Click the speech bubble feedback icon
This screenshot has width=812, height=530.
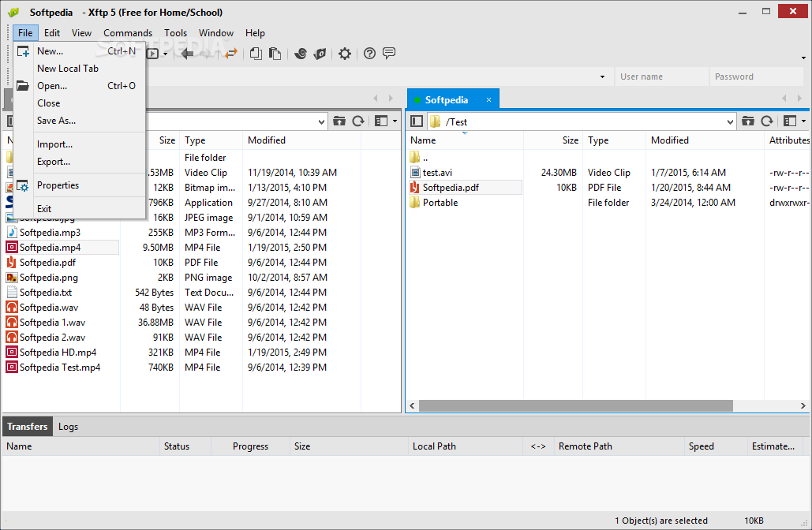(389, 53)
